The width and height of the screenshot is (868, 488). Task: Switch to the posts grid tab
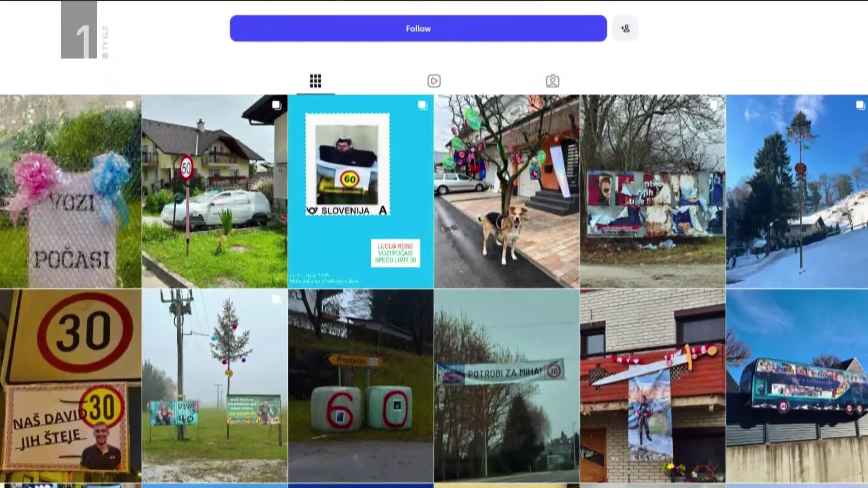point(316,81)
